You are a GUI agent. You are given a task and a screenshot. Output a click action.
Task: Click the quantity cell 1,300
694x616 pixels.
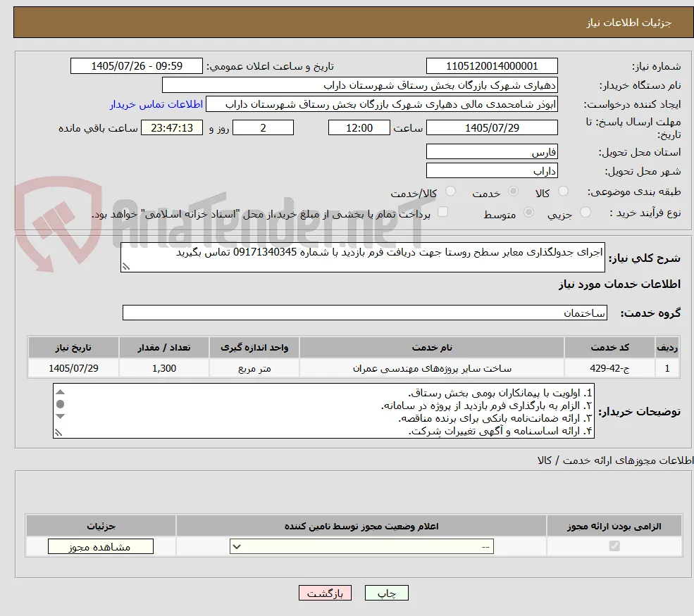coord(163,368)
